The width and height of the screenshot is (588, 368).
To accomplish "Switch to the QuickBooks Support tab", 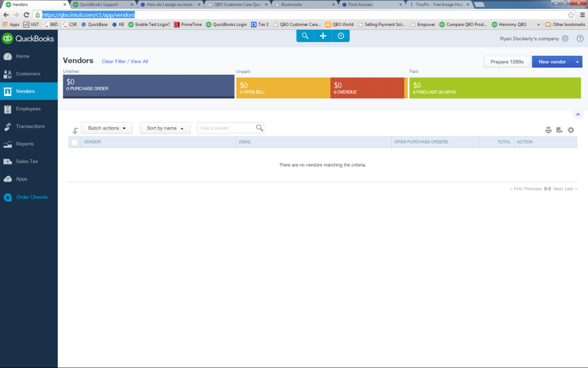I will point(102,5).
